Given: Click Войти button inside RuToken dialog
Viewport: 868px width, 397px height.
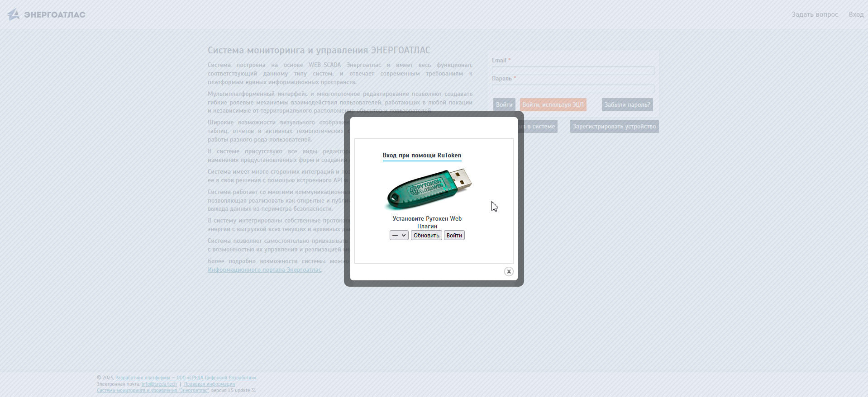Looking at the screenshot, I should [x=454, y=235].
